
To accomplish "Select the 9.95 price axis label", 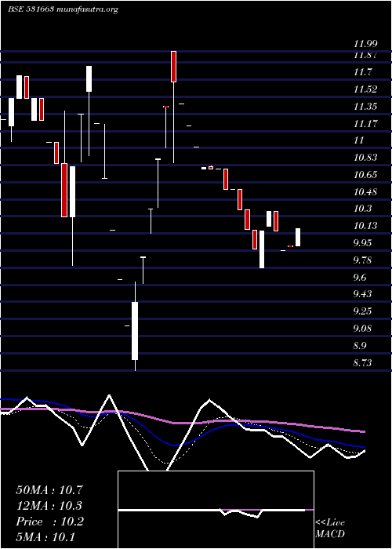I will click(x=364, y=243).
